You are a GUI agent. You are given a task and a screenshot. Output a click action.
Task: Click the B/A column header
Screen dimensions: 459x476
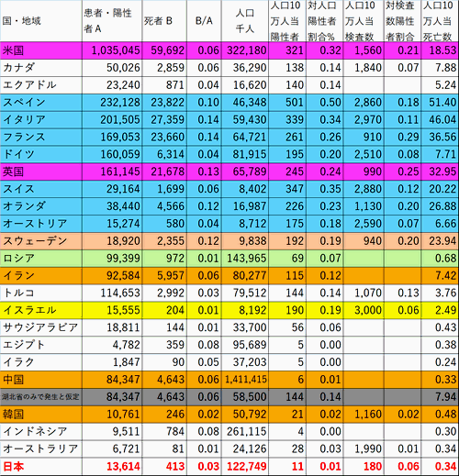pyautogui.click(x=204, y=21)
